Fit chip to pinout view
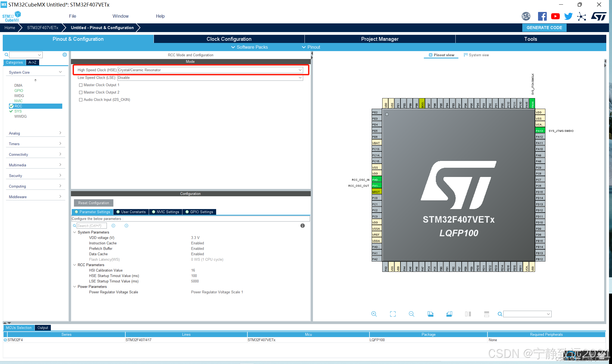The width and height of the screenshot is (612, 364). click(393, 314)
